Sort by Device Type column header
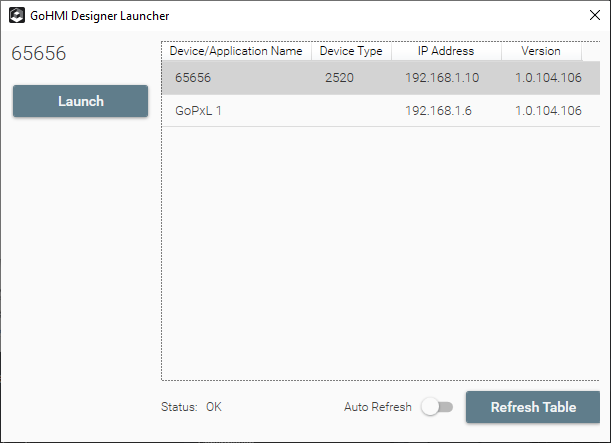The width and height of the screenshot is (611, 443). click(x=351, y=51)
